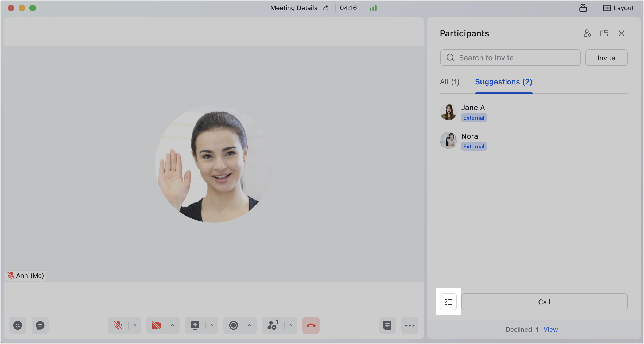View declined participants
Screen dimensions: 644x344
tap(550, 329)
